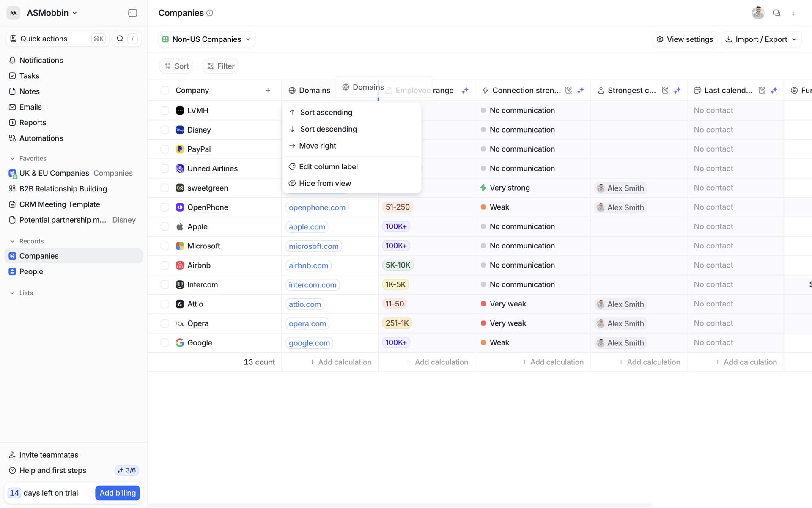This screenshot has width=812, height=508.
Task: Click the Google company logo
Action: click(180, 343)
